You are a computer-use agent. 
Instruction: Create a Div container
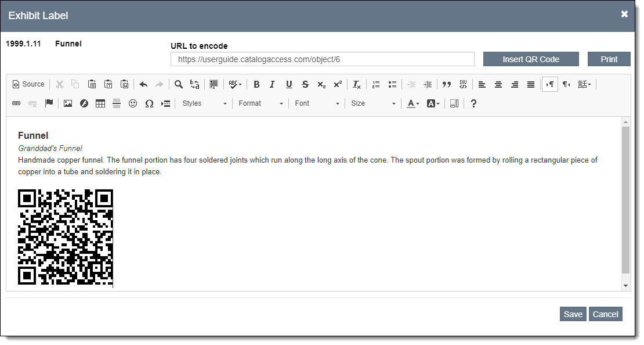(463, 84)
